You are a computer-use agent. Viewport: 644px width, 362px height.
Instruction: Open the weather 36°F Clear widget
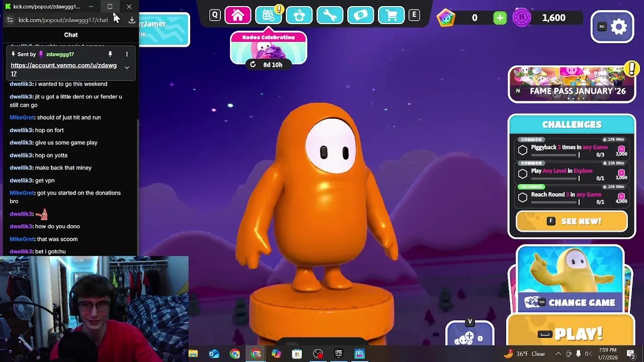click(525, 354)
